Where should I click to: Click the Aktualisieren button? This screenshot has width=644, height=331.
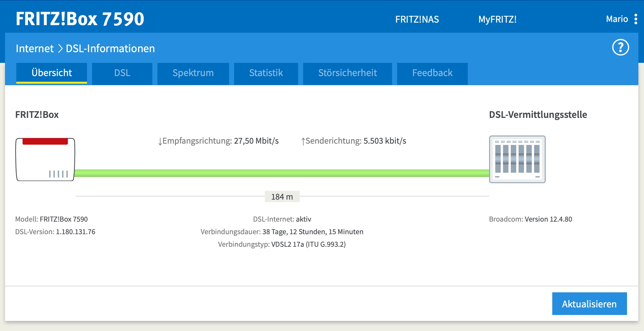tap(589, 304)
